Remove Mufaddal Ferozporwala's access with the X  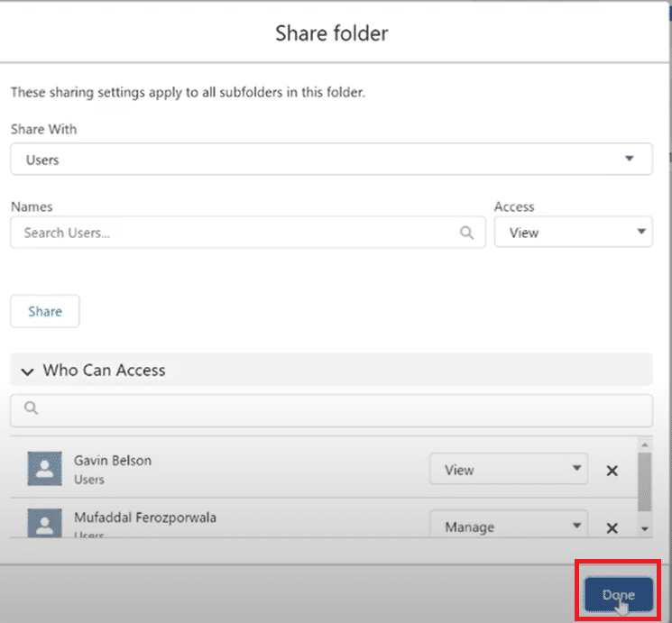(612, 527)
